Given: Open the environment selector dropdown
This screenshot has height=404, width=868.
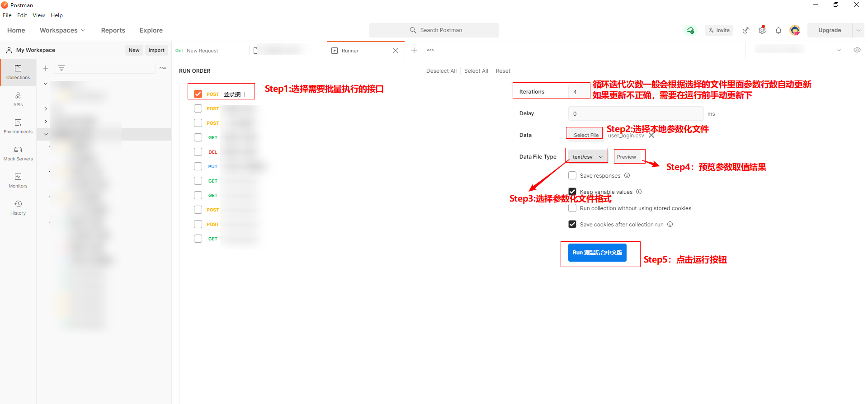Looking at the screenshot, I should pos(838,50).
